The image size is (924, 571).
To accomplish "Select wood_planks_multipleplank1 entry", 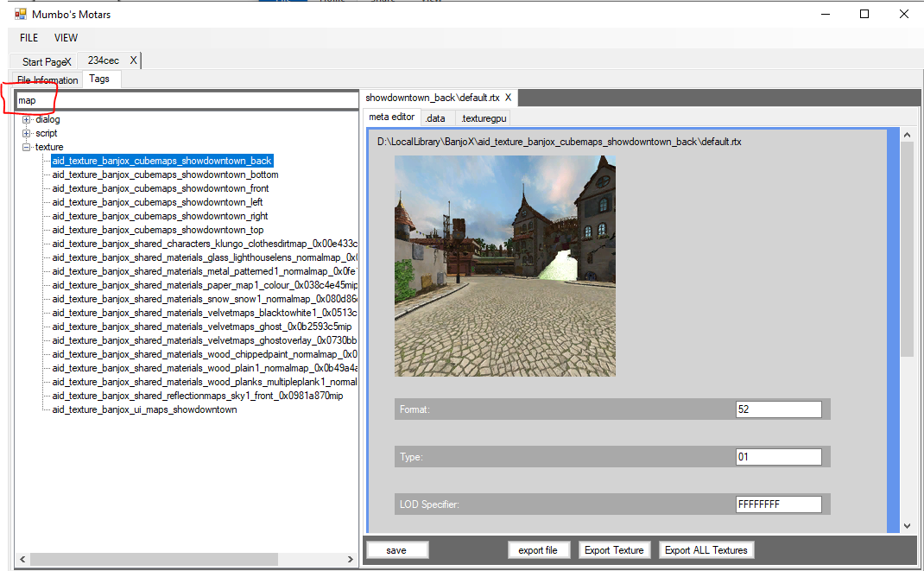I will [205, 382].
